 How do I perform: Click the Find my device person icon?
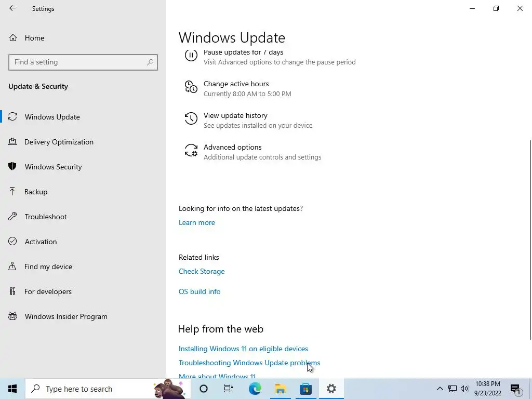(x=12, y=266)
